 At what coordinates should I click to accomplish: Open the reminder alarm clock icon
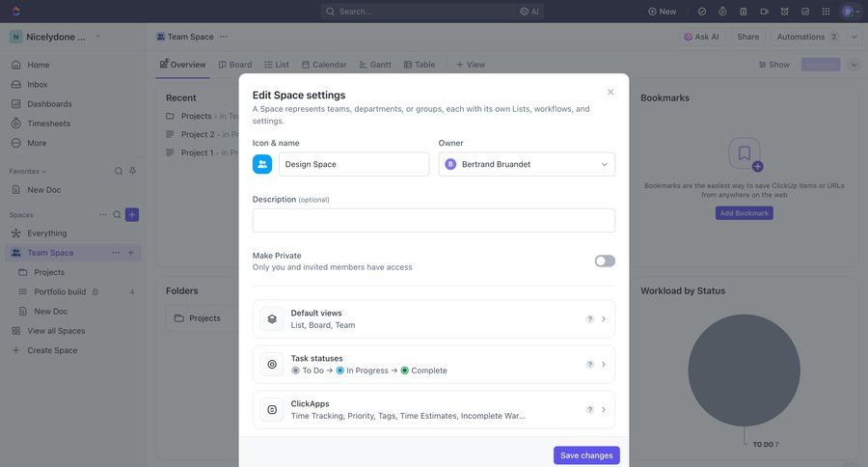pos(784,11)
